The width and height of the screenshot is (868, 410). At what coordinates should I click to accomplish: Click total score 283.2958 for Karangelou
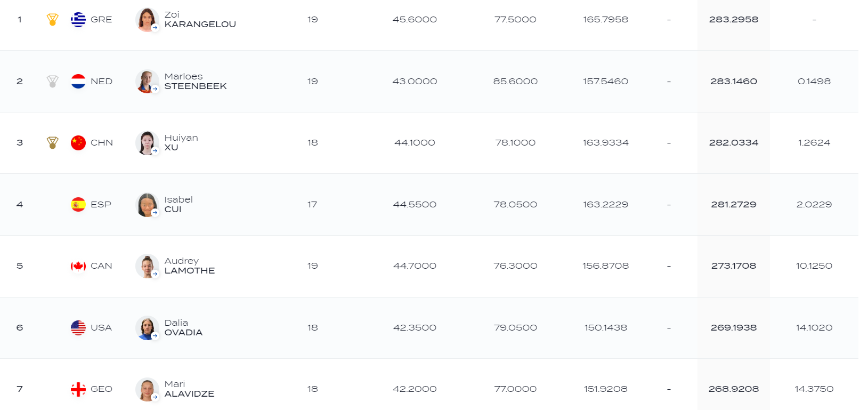(734, 20)
